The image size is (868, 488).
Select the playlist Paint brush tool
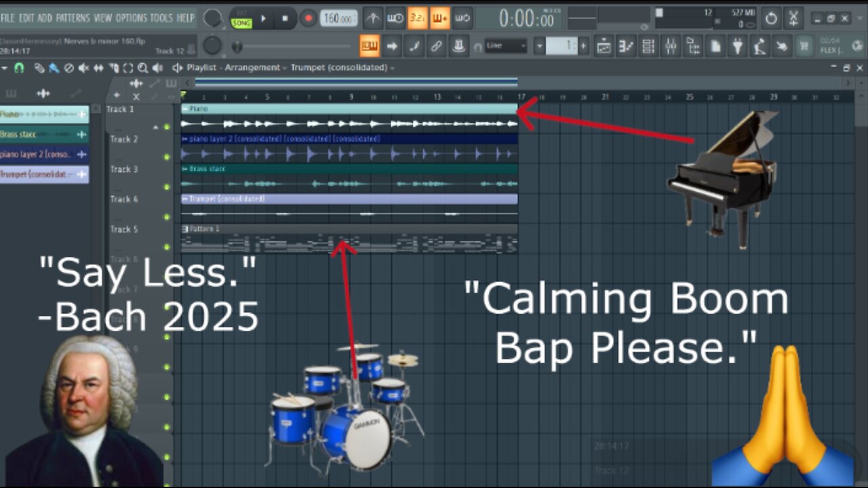click(x=53, y=68)
